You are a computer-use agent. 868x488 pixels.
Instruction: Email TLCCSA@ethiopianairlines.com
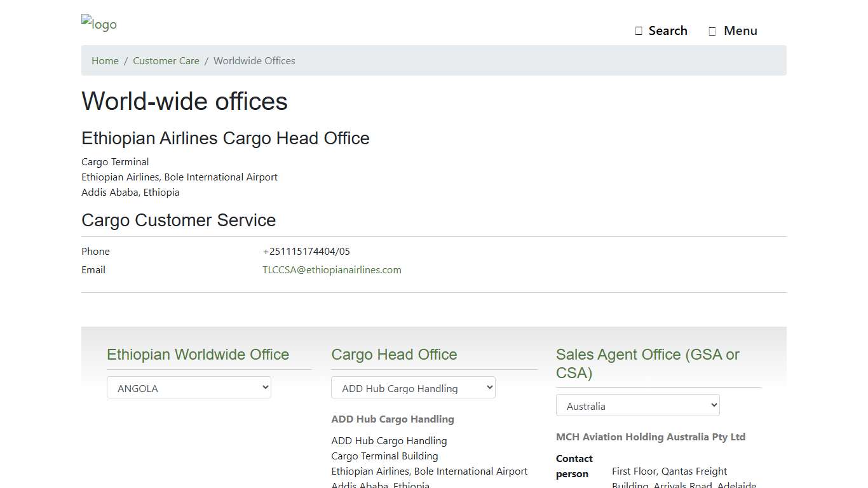click(332, 269)
